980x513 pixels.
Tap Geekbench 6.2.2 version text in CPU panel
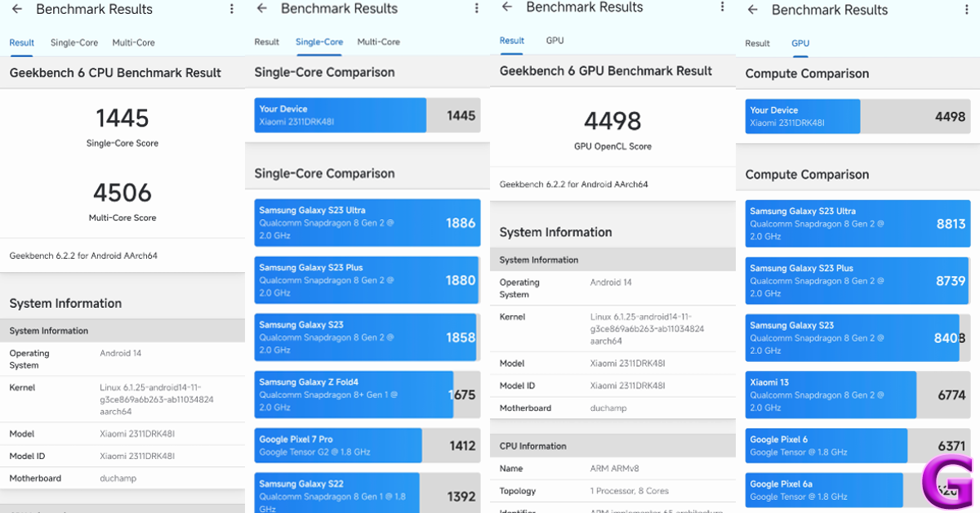click(83, 256)
